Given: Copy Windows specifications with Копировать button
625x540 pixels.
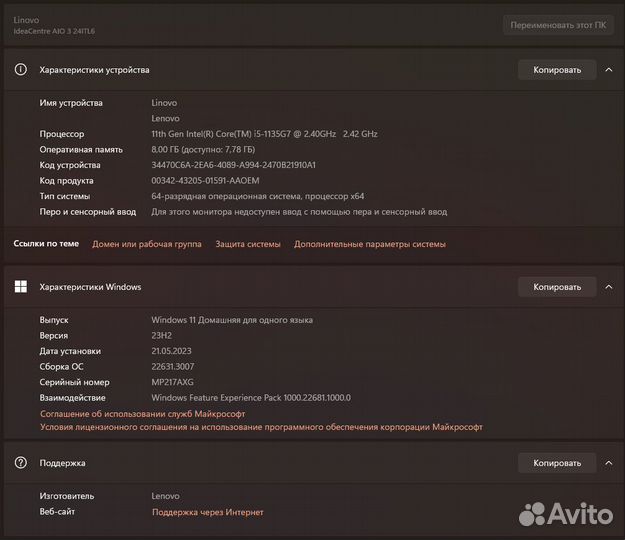Looking at the screenshot, I should (557, 287).
